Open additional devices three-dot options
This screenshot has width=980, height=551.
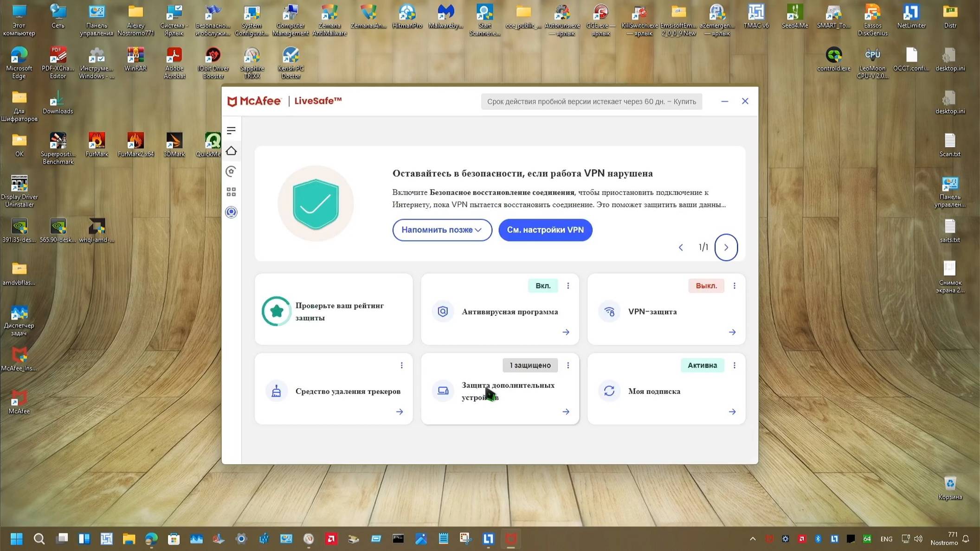(568, 365)
